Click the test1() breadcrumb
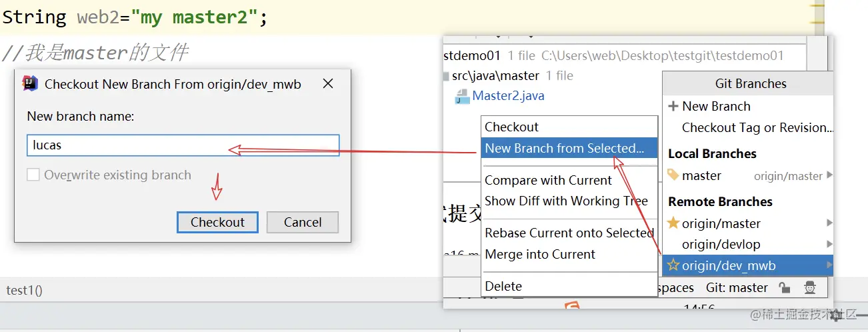Image resolution: width=868 pixels, height=332 pixels. coord(24,290)
